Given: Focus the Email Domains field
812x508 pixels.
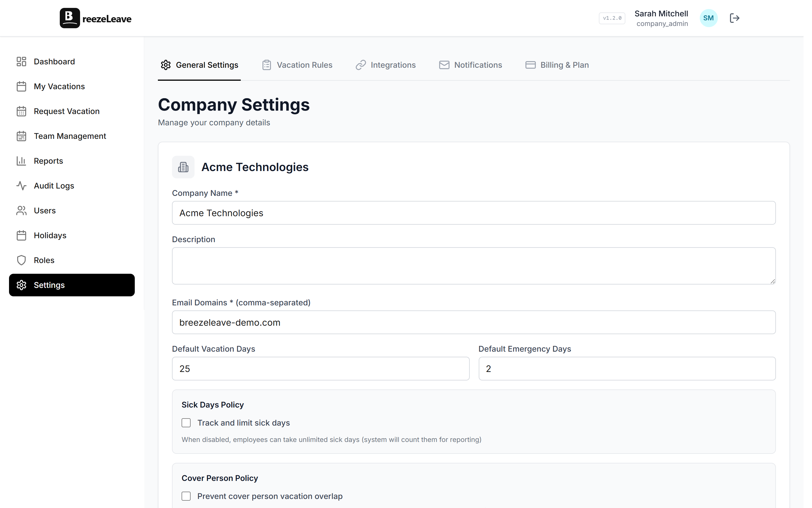Looking at the screenshot, I should [x=474, y=323].
